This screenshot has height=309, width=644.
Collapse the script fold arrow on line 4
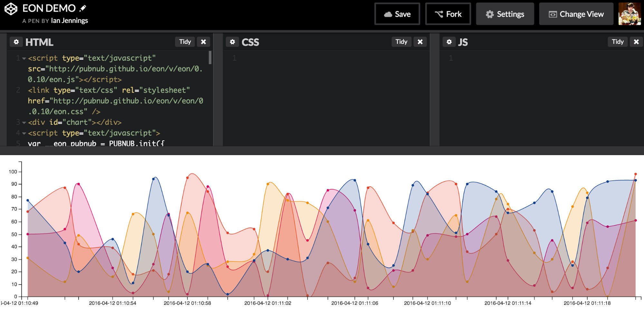(24, 133)
